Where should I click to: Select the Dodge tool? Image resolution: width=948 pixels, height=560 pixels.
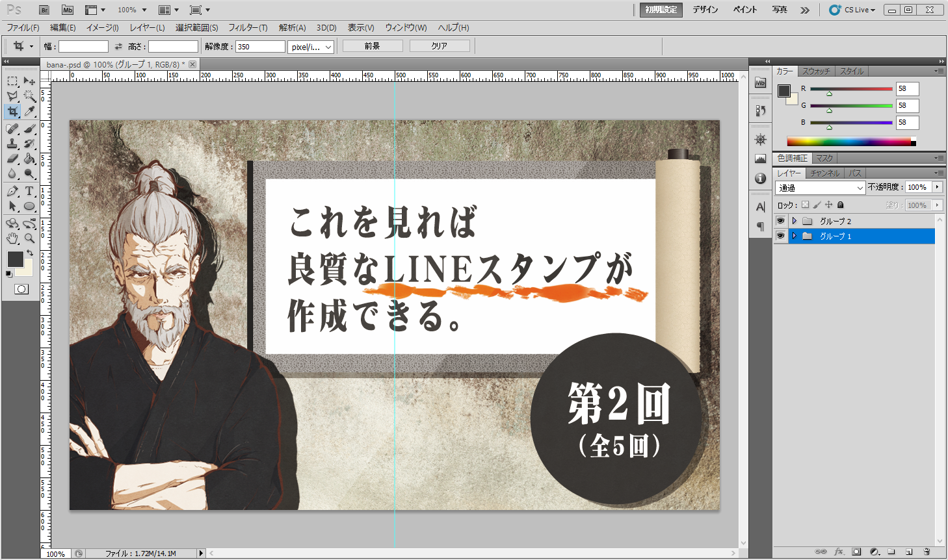pyautogui.click(x=29, y=173)
